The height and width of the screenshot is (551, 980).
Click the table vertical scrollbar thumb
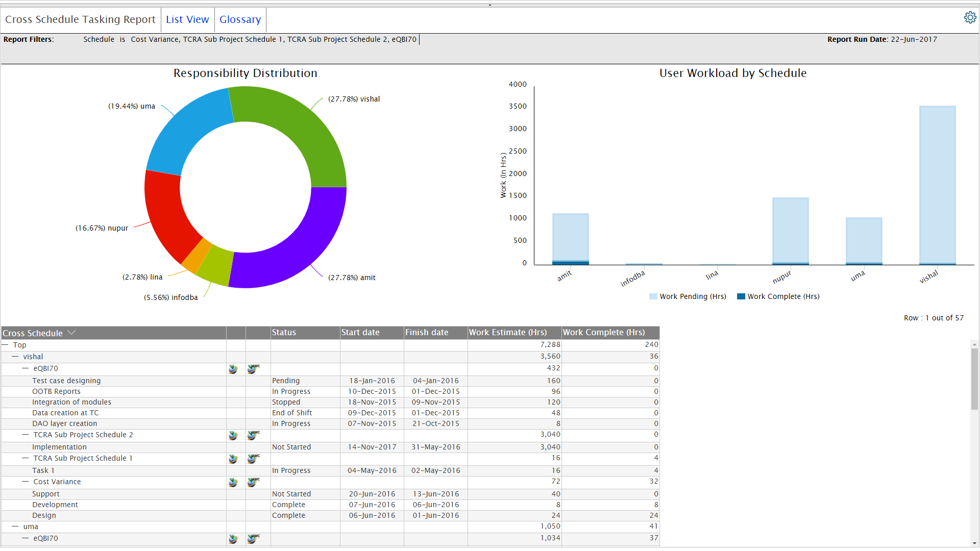974,379
